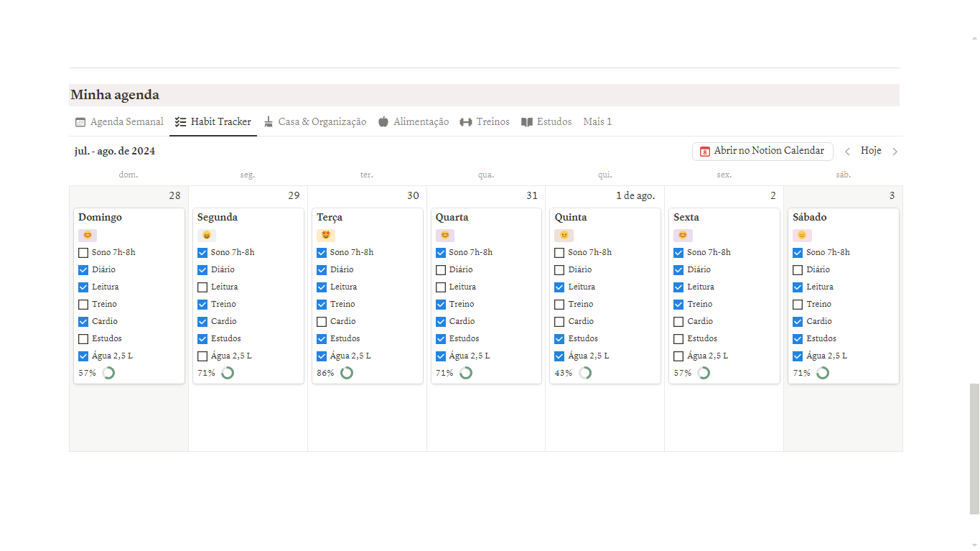
Task: Select the Habit Tracker tab
Action: click(x=213, y=122)
